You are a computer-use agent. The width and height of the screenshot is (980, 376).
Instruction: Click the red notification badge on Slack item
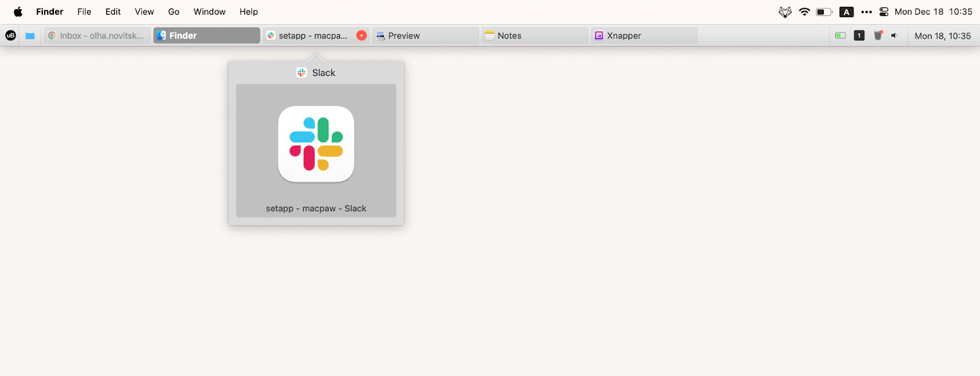coord(361,36)
